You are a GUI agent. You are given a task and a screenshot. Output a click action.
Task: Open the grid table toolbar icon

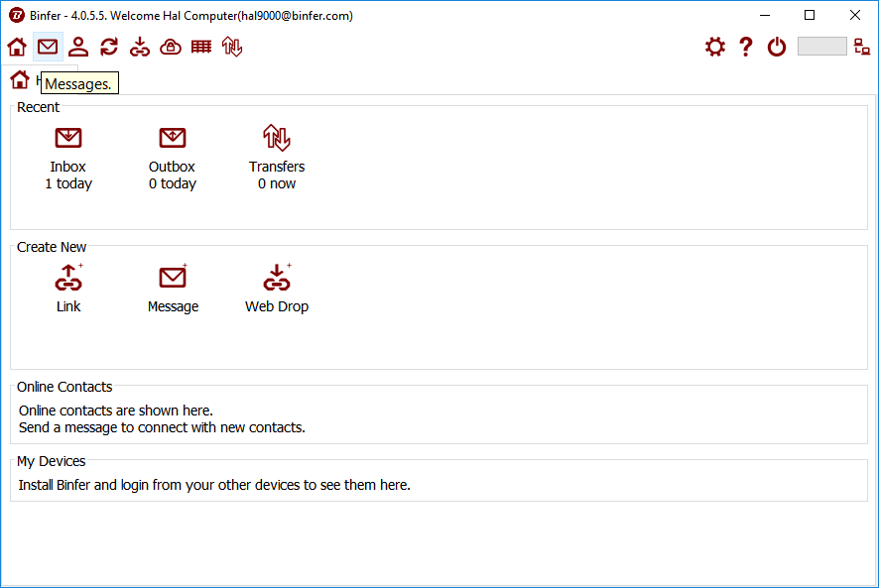tap(201, 47)
